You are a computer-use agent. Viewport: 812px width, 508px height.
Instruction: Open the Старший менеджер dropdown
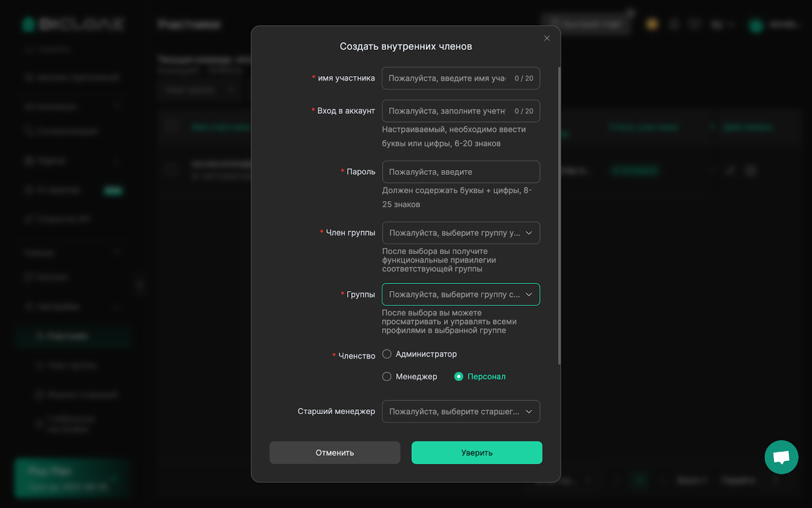point(460,411)
